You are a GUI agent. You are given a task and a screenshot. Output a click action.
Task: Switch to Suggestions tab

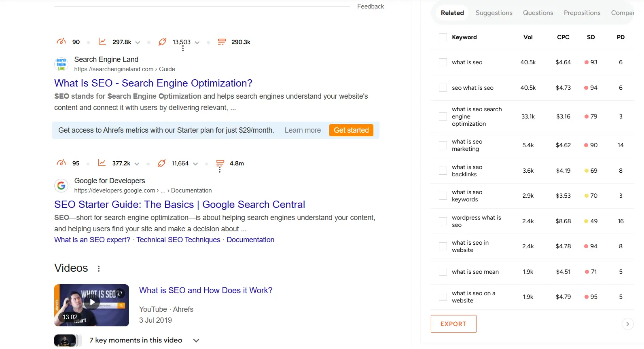[x=494, y=13]
